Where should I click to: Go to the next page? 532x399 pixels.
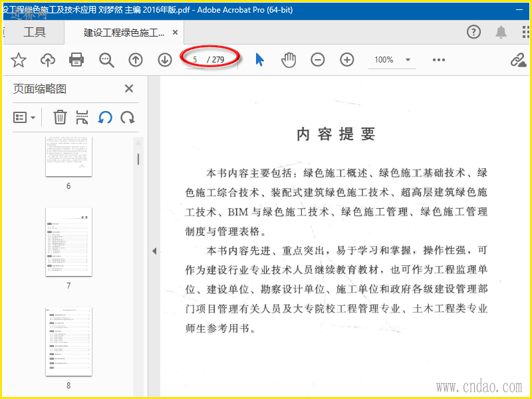pos(165,60)
